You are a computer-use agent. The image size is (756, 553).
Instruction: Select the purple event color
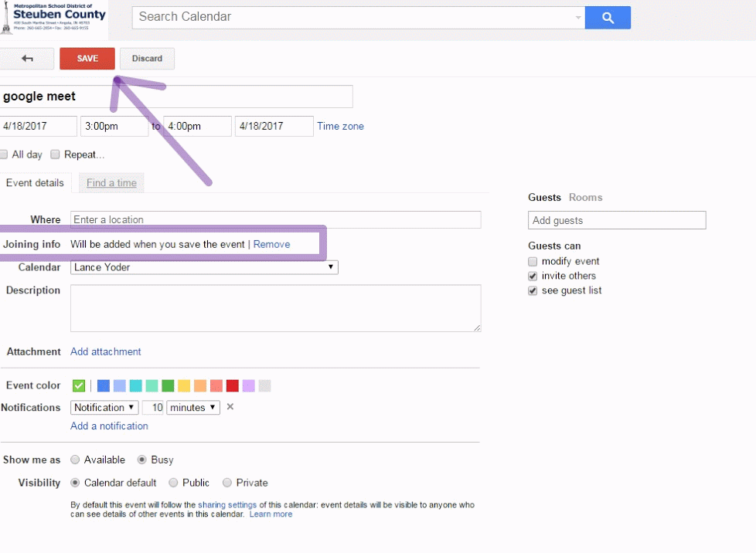point(248,385)
